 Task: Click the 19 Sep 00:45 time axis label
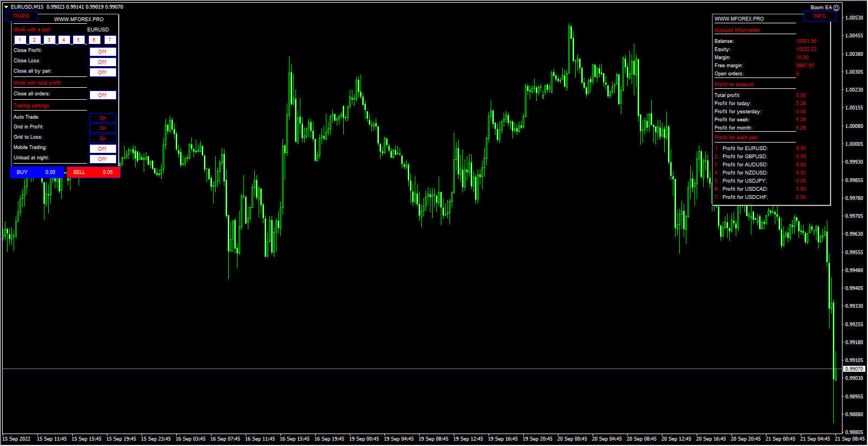coord(364,439)
